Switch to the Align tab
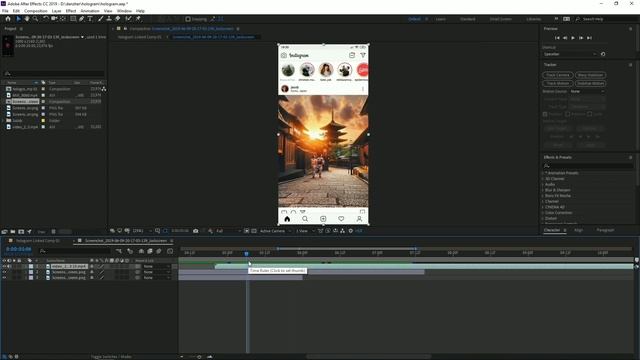The height and width of the screenshot is (360, 640). (x=578, y=230)
